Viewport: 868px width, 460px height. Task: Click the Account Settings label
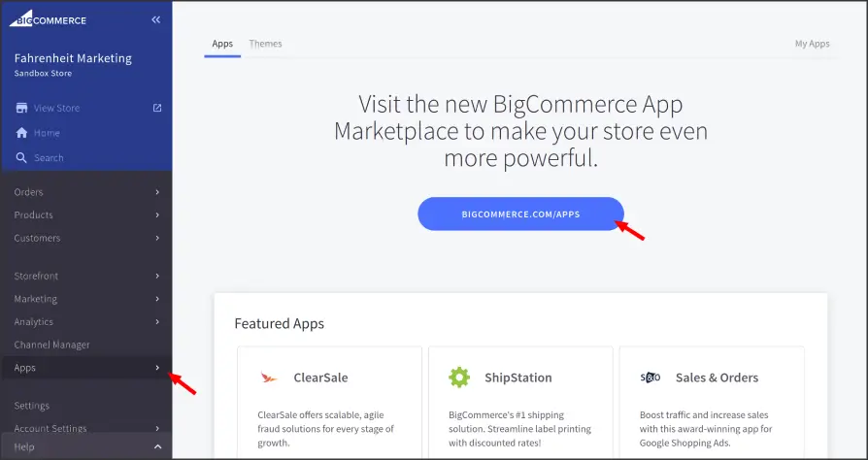tap(50, 428)
